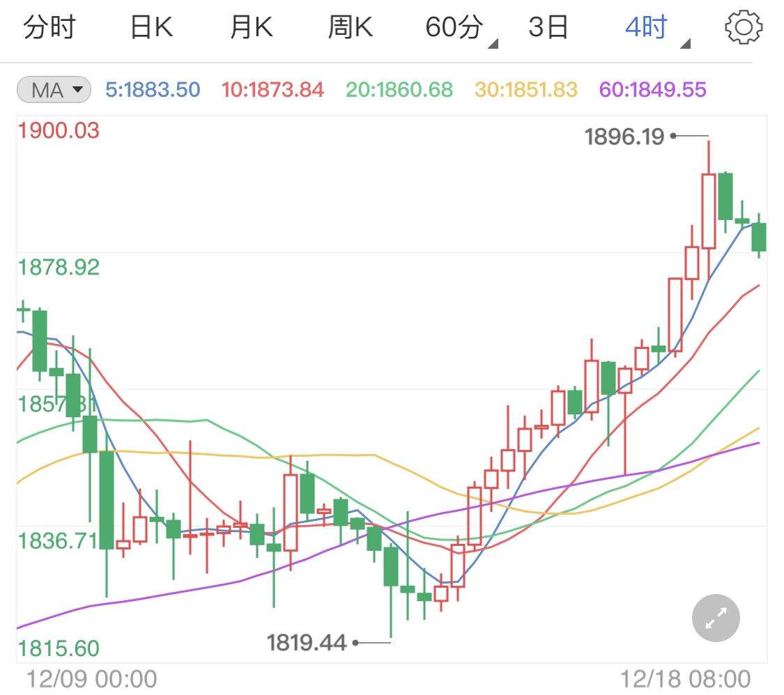
Task: Click the tallest red candlestick near 1896.19
Action: click(709, 211)
